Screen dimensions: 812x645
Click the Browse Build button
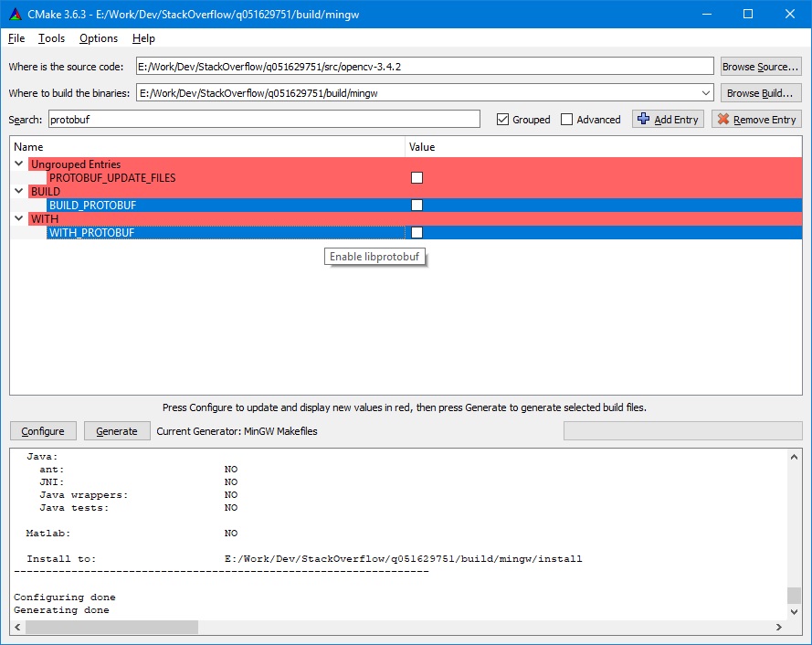click(761, 93)
